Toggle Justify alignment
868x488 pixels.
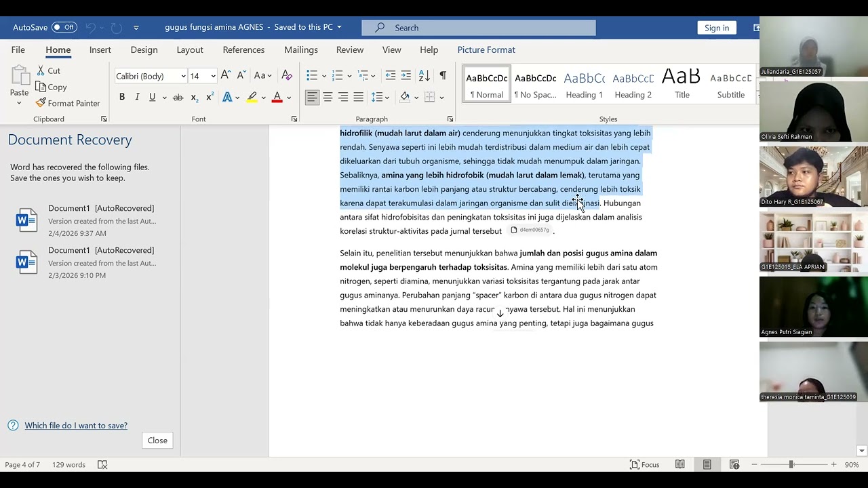[359, 97]
